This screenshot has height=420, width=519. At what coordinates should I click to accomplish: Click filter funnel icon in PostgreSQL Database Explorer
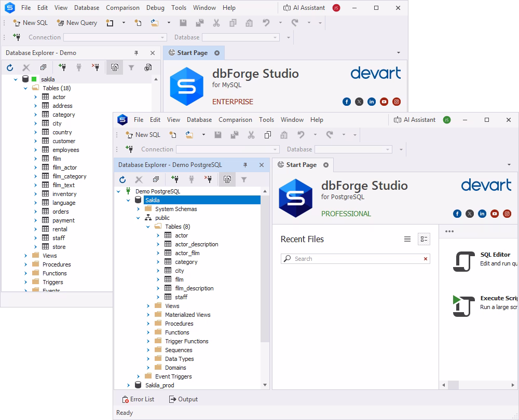click(x=244, y=179)
